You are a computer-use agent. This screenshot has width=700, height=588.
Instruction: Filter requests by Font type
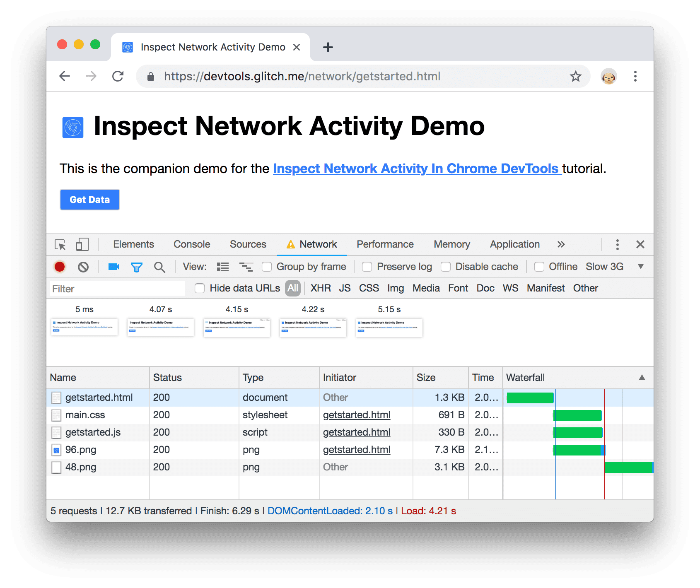click(x=458, y=288)
